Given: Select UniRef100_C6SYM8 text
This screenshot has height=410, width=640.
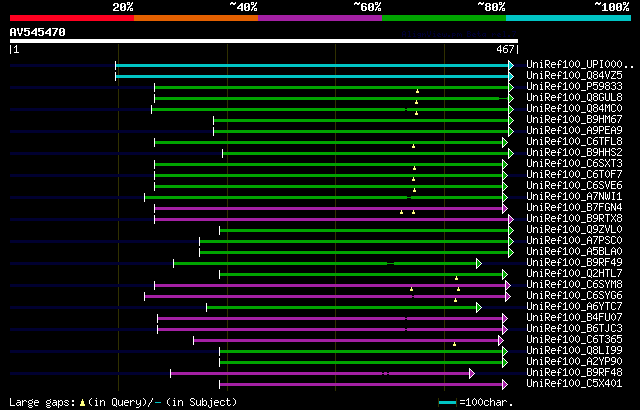Looking at the screenshot, I should 574,285.
